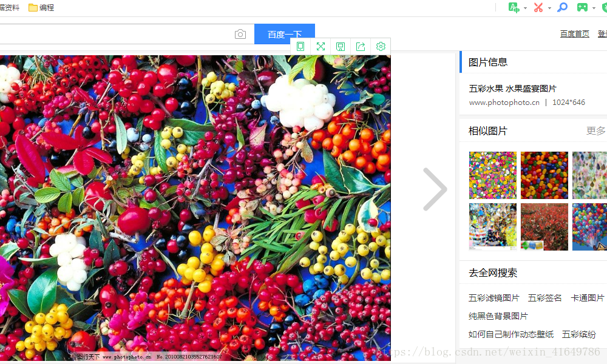
Task: Open the red foliage similar thumbnail
Action: [544, 227]
